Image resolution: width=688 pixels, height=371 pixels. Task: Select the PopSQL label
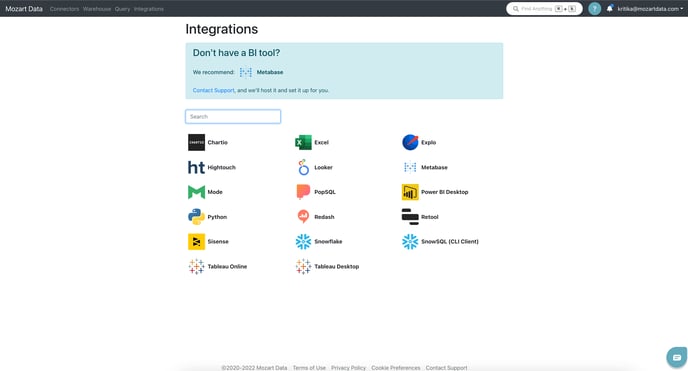[325, 192]
